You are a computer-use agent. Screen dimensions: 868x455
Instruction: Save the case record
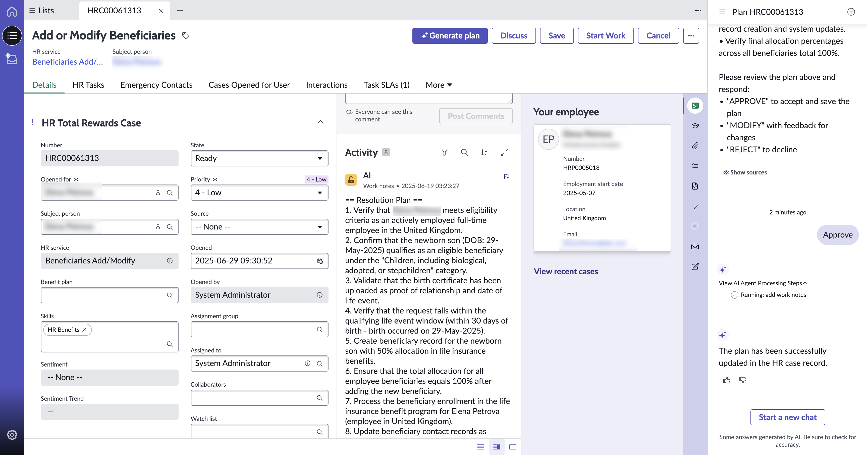click(x=556, y=35)
